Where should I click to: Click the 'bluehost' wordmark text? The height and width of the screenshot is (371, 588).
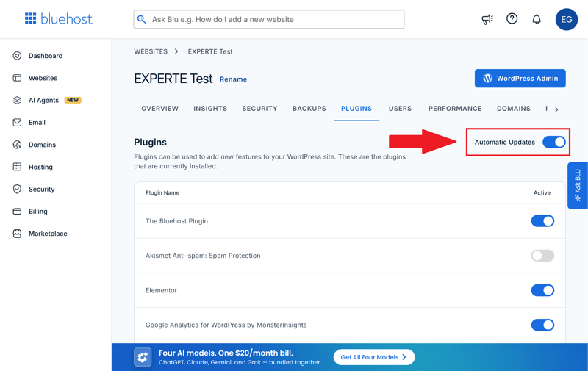pyautogui.click(x=66, y=19)
